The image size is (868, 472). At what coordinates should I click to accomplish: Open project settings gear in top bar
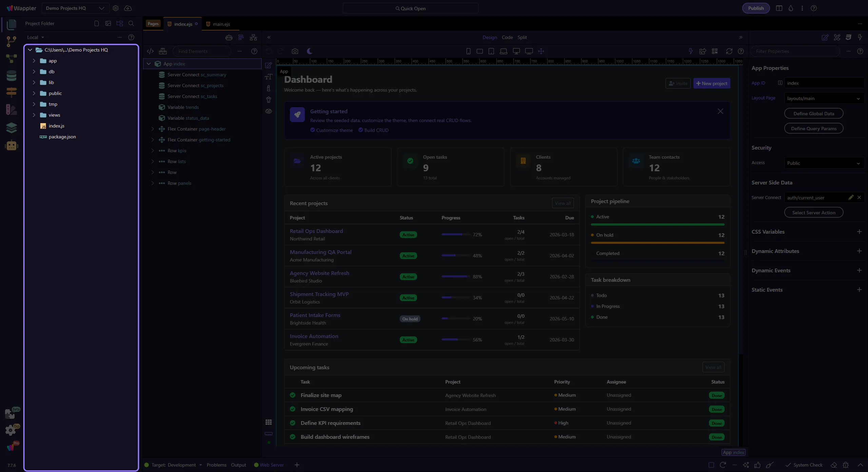click(116, 8)
